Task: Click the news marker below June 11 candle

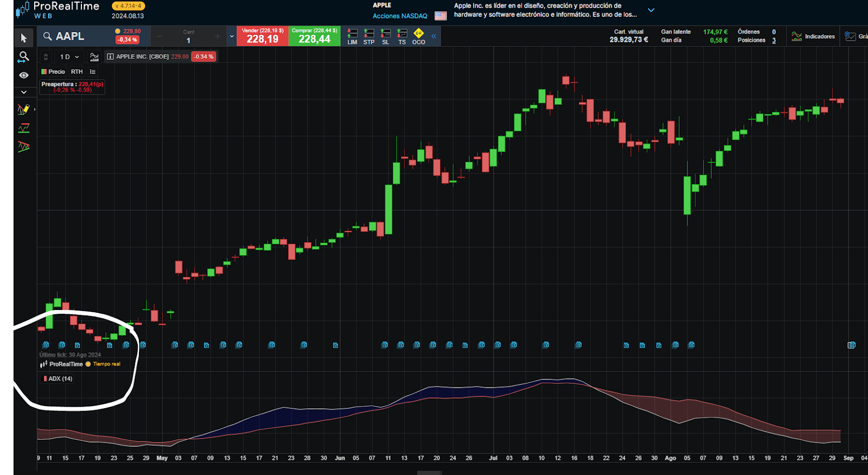Action: tap(385, 345)
